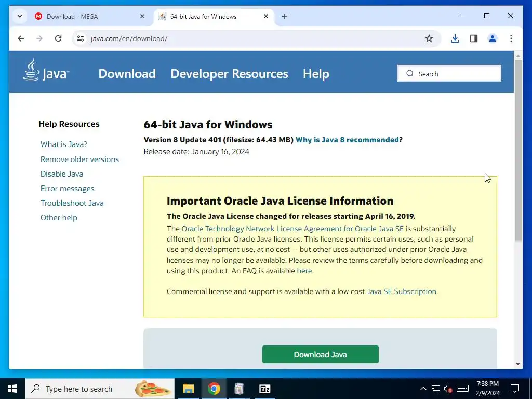Open the notification center icon

515,389
